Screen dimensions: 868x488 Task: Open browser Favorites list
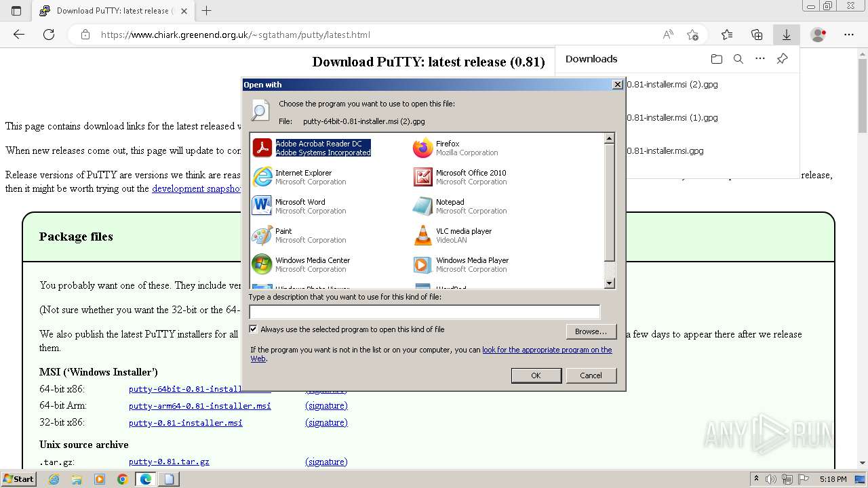(727, 35)
